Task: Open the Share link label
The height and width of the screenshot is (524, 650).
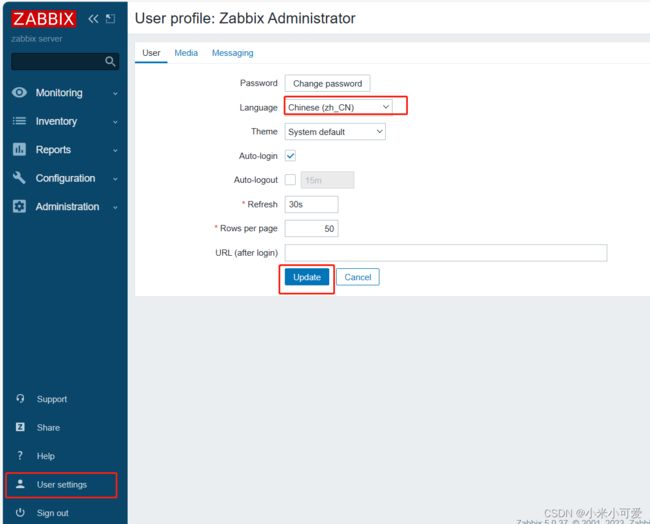Action: (x=48, y=427)
